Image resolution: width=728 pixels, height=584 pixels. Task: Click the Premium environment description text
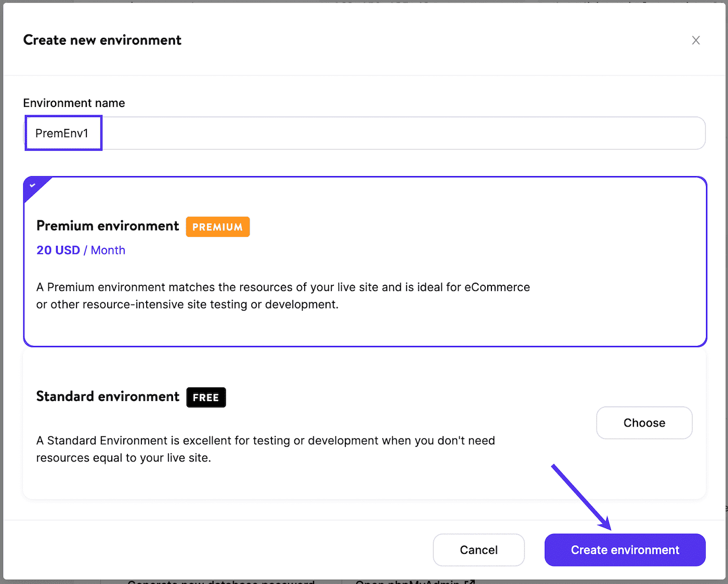(283, 296)
